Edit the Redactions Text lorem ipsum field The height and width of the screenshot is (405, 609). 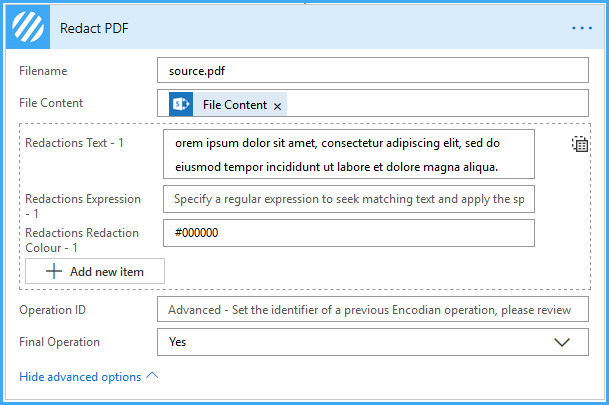tap(349, 154)
